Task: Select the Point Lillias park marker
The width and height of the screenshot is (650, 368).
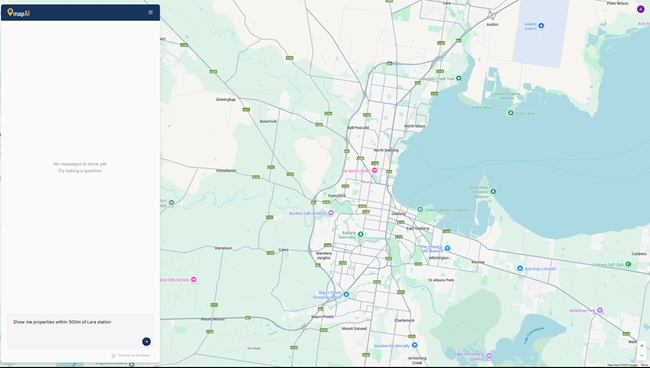Action: [511, 113]
